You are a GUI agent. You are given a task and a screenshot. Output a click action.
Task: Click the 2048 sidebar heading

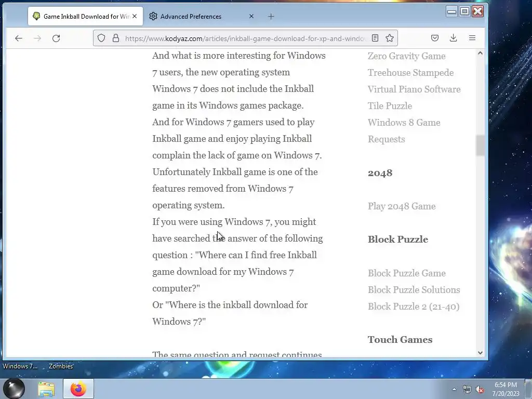(x=380, y=173)
